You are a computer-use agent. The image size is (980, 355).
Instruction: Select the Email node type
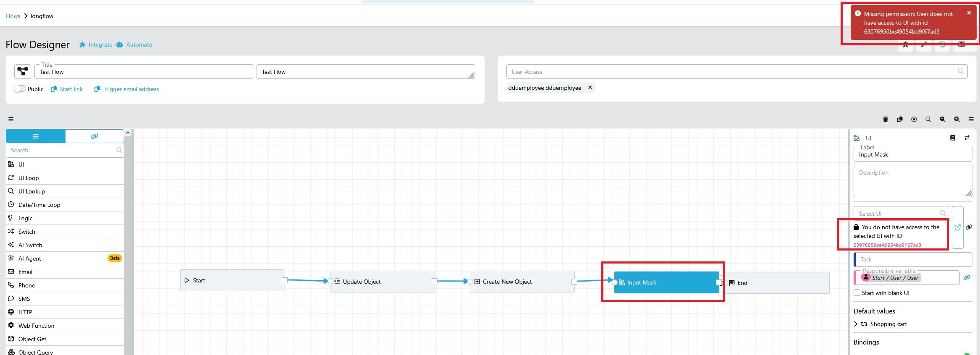tap(65, 272)
